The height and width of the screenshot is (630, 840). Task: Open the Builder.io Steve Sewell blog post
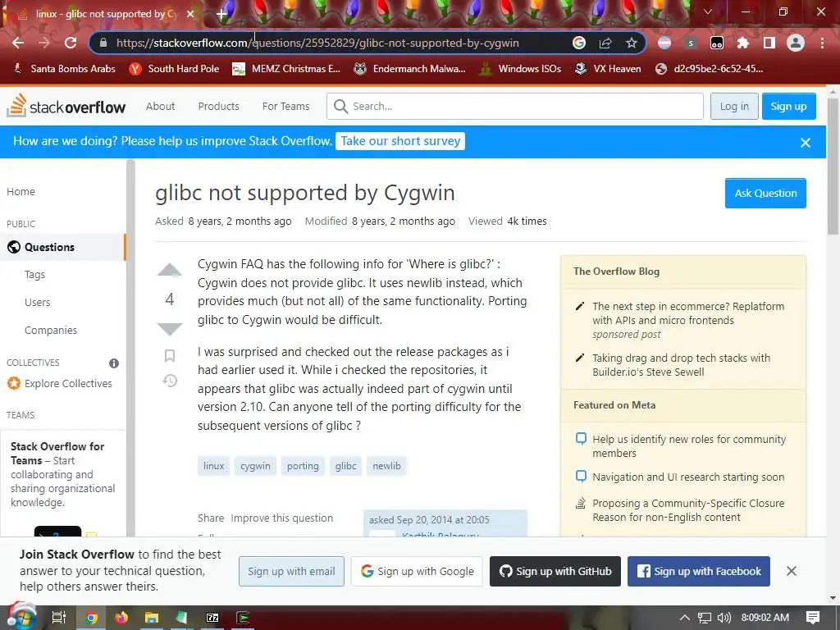(681, 365)
